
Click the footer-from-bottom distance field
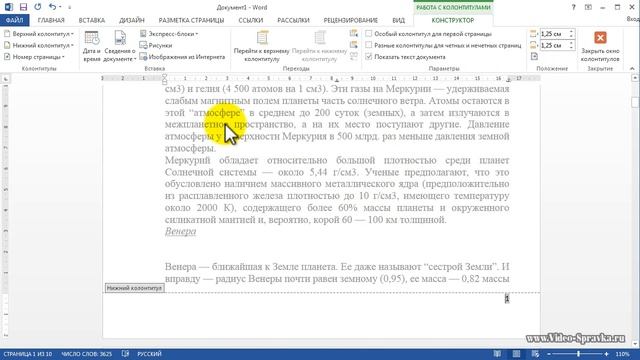(554, 45)
